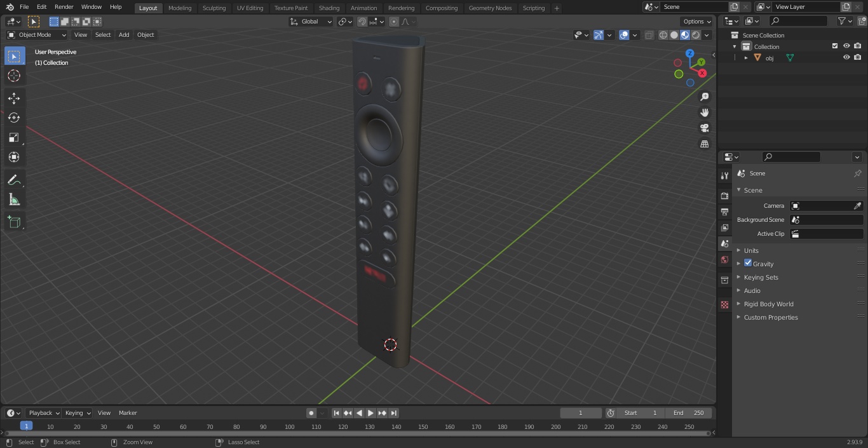This screenshot has width=868, height=448.
Task: Select the Cursor tool in toolbar
Action: (14, 76)
